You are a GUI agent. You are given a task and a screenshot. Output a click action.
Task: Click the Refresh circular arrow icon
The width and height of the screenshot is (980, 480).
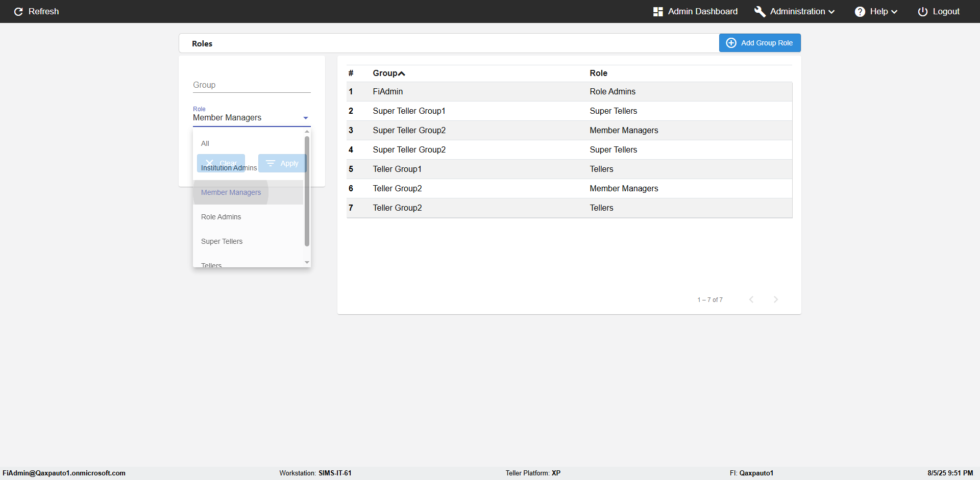coord(18,11)
